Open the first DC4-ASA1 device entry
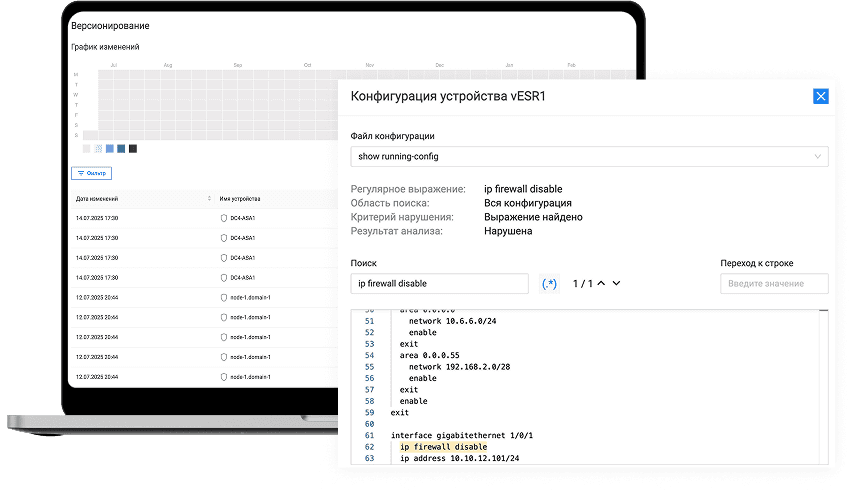This screenshot has width=855, height=490. 243,217
